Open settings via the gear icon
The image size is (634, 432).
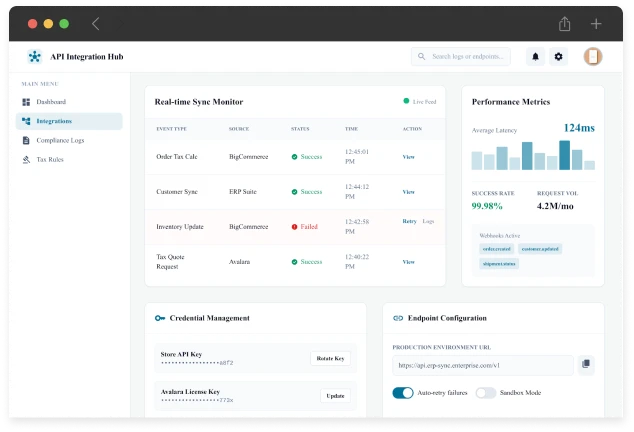559,57
